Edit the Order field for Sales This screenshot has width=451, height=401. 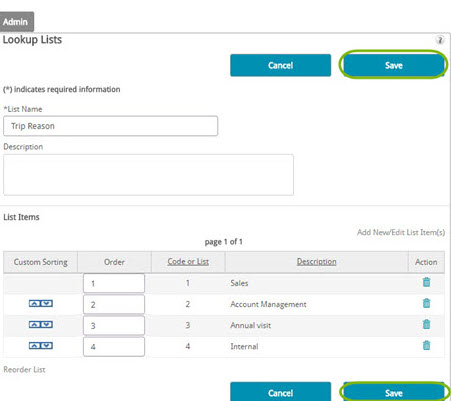[114, 283]
